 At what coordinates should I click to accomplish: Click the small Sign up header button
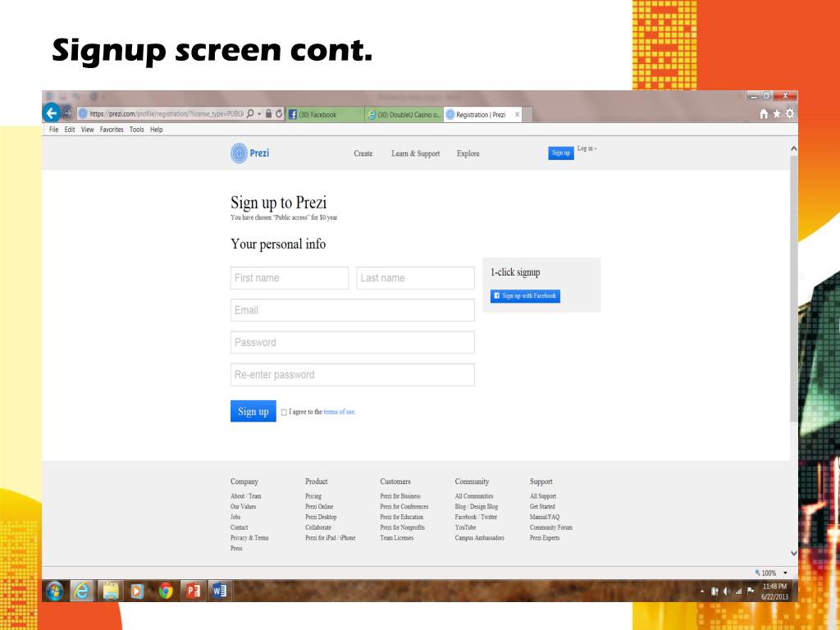561,153
